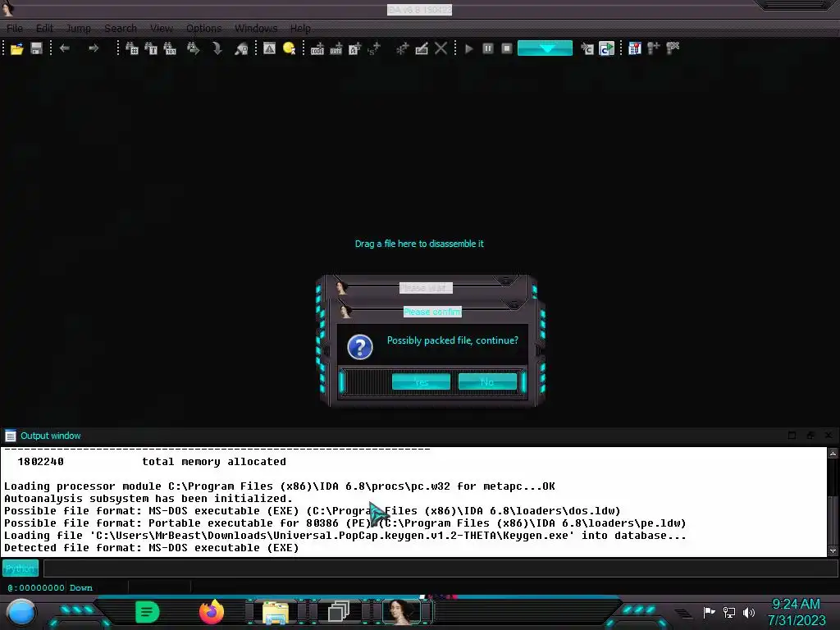This screenshot has height=630, width=840.
Task: Open the Jump menu
Action: coord(78,29)
